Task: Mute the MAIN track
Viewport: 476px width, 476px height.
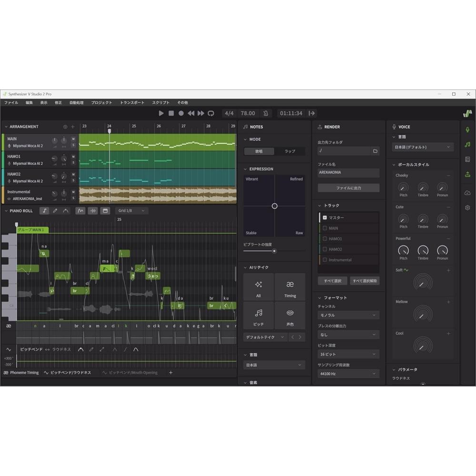Action: (x=73, y=139)
